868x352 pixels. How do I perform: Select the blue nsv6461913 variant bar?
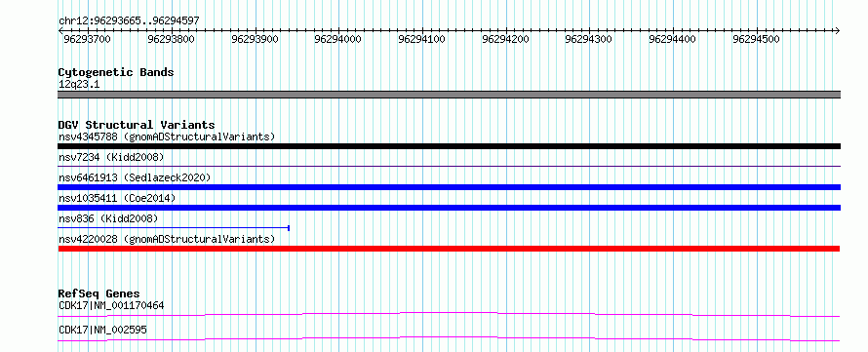pyautogui.click(x=449, y=187)
